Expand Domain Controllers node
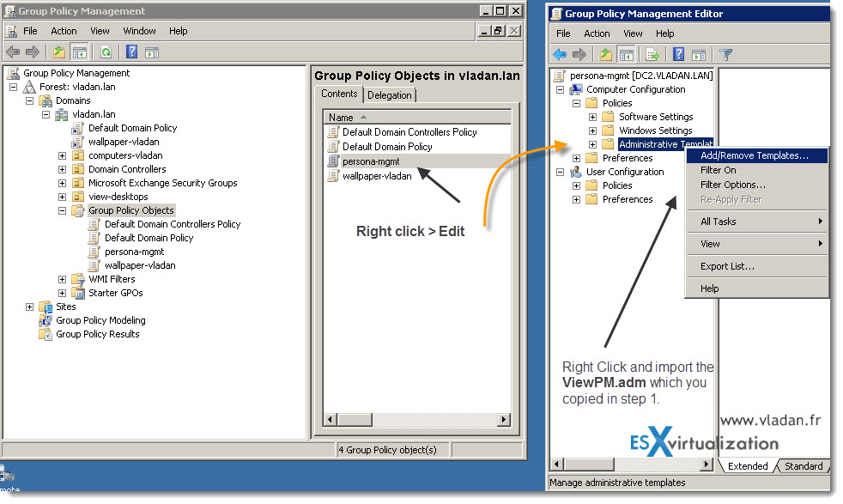Screen dimensions: 843x504 tap(62, 169)
